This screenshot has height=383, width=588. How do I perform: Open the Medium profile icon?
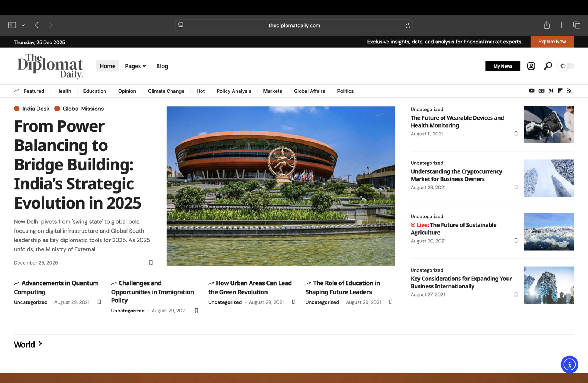pyautogui.click(x=551, y=91)
